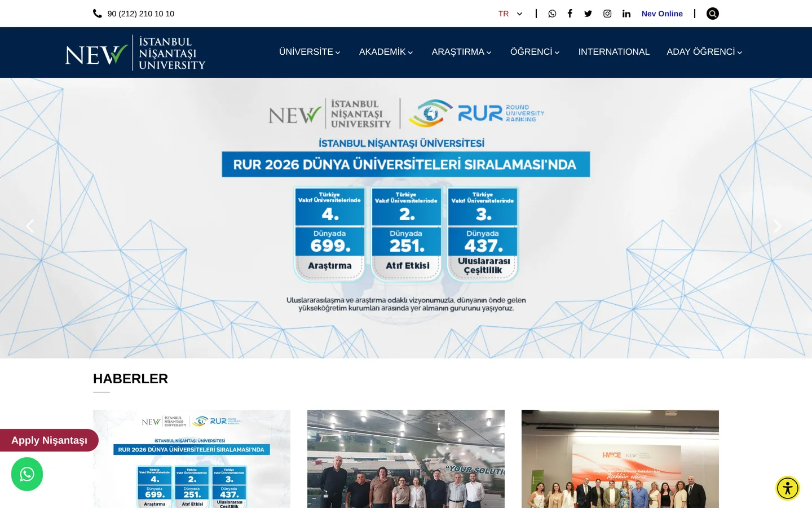Viewport: 812px width, 508px height.
Task: Call the 90 (212) 210 10 10 number
Action: pyautogui.click(x=141, y=14)
